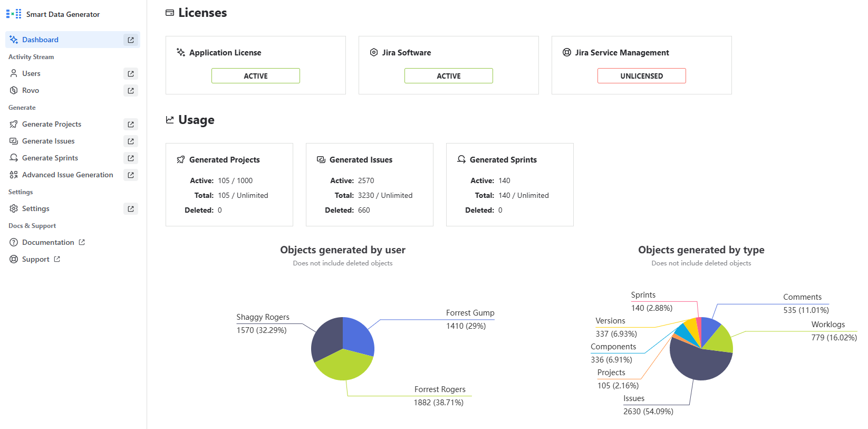Click the UNLICENSED status button
The image size is (868, 429).
click(642, 76)
